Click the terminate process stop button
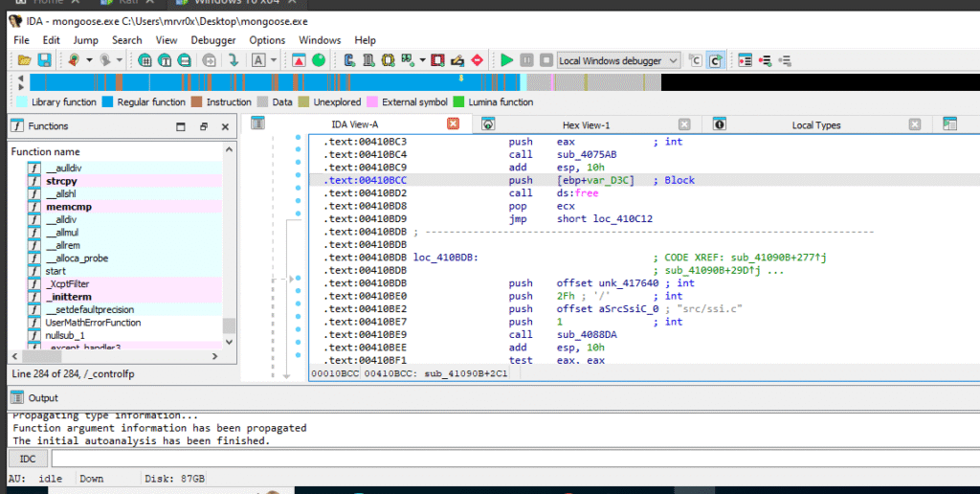 (x=546, y=60)
